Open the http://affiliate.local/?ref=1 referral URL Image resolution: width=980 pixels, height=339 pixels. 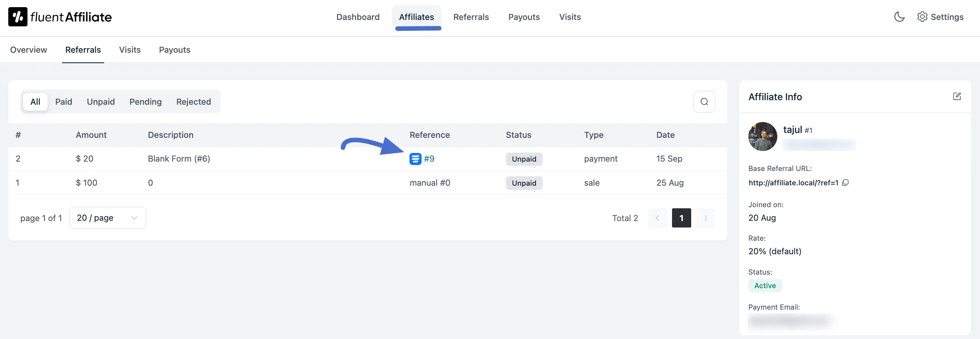(793, 183)
